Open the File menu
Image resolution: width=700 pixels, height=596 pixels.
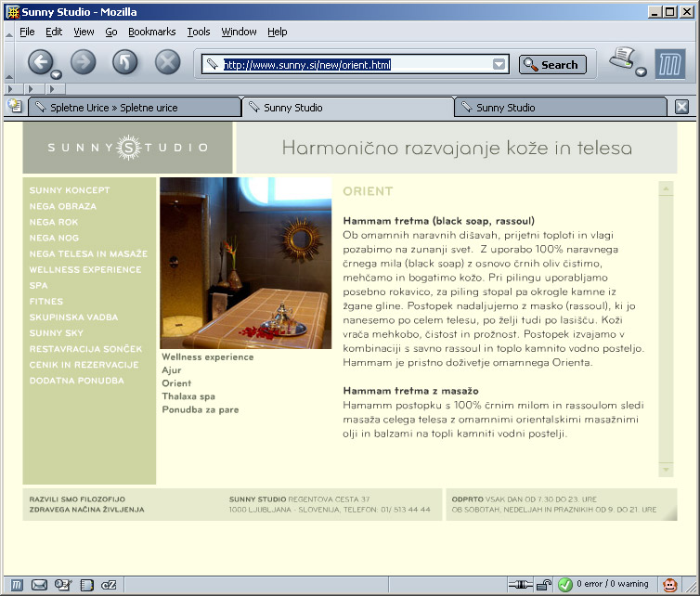click(27, 32)
